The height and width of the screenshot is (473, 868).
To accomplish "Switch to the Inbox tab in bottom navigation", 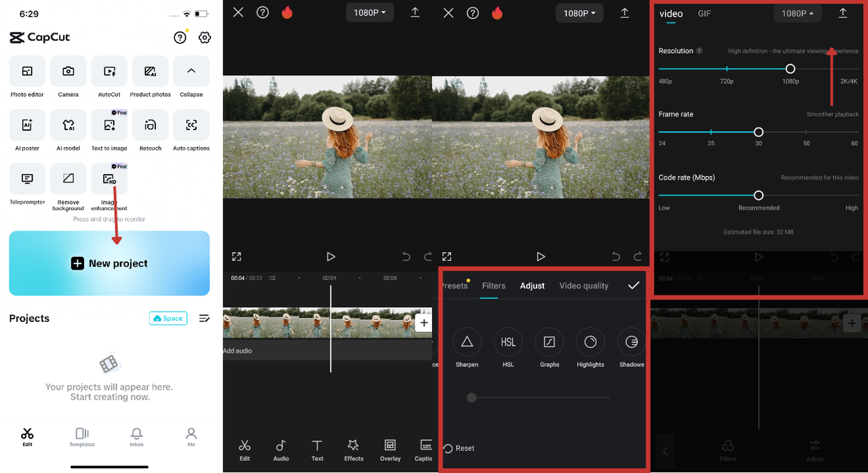I will point(136,437).
